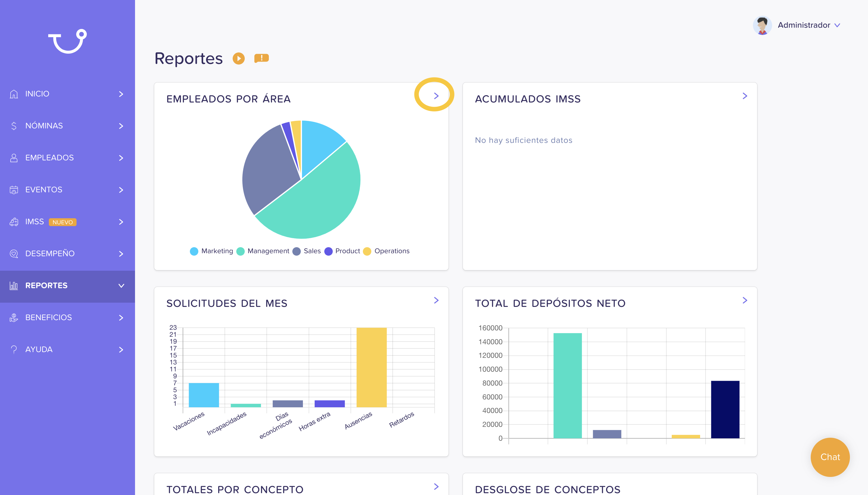This screenshot has height=495, width=868.
Task: Click the Desempeño target icon
Action: click(14, 254)
